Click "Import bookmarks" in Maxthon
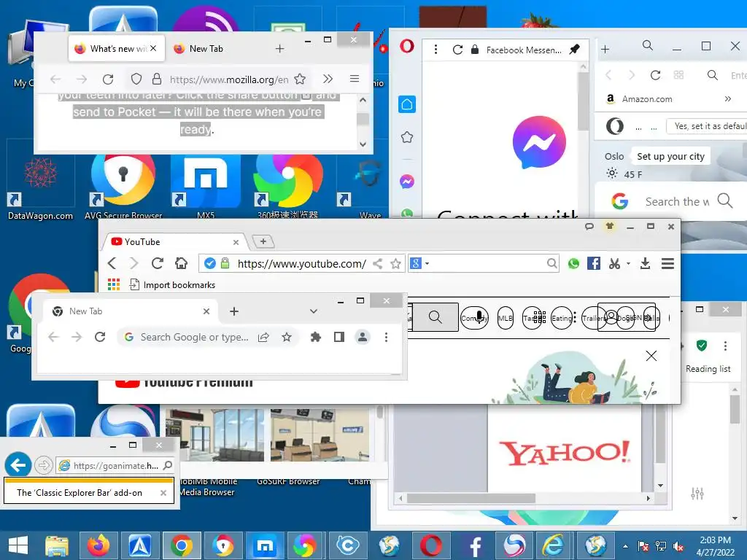The height and width of the screenshot is (560, 747). click(172, 285)
